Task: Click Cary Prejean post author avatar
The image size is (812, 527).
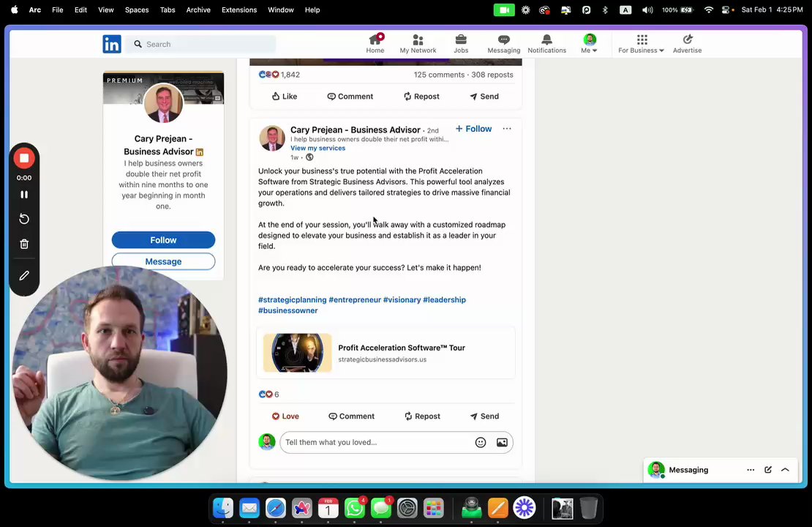Action: (x=272, y=138)
